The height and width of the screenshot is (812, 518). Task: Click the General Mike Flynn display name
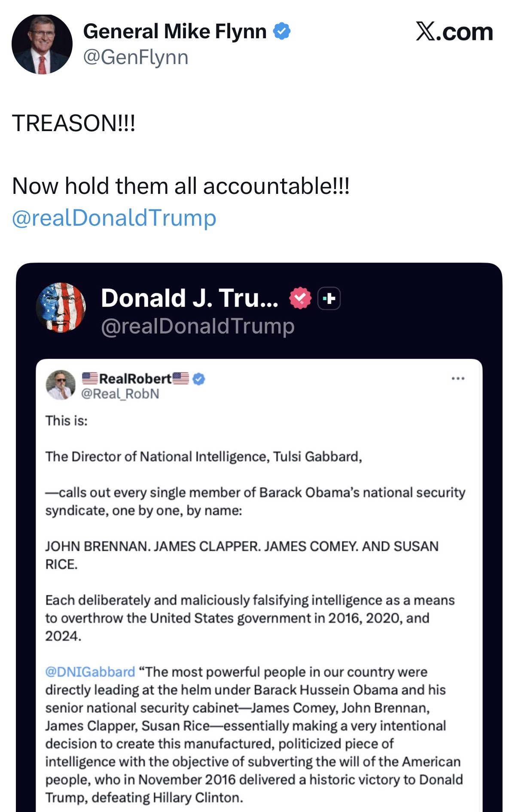pos(175,31)
